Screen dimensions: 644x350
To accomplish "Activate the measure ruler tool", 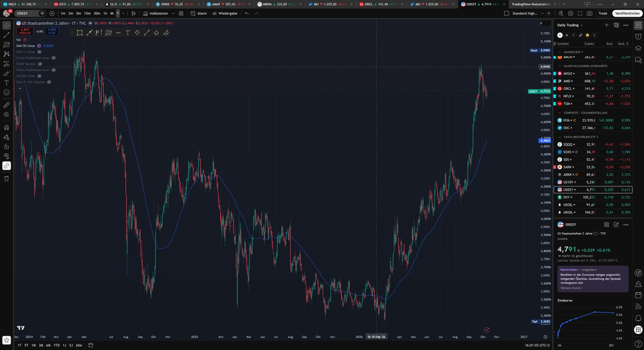I will pos(6,105).
